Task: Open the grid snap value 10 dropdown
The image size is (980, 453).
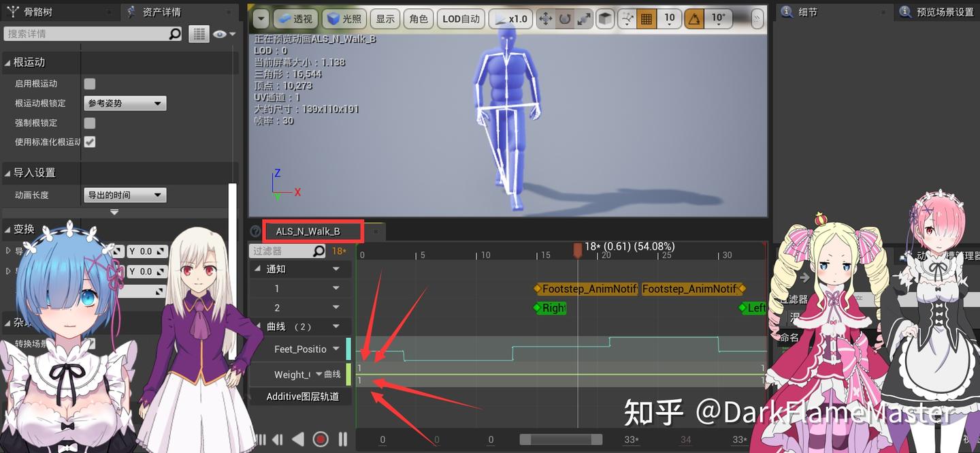Action: pos(670,19)
